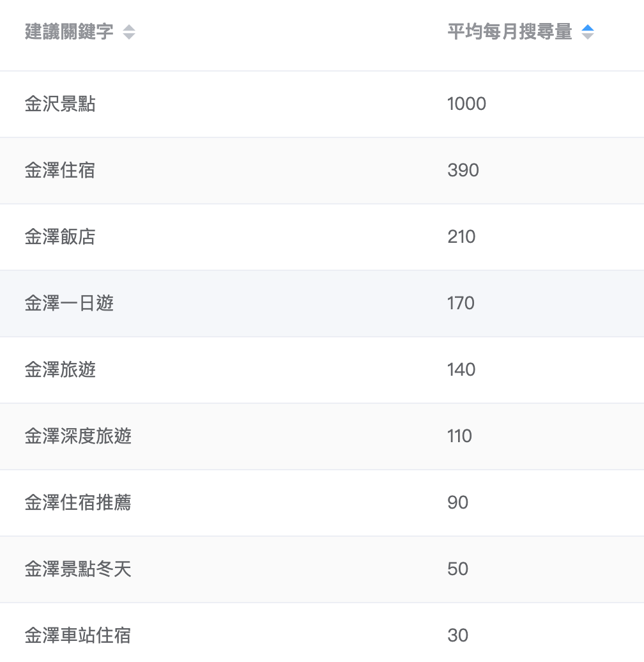
Task: Select the 110 monthly search value
Action: pos(459,436)
